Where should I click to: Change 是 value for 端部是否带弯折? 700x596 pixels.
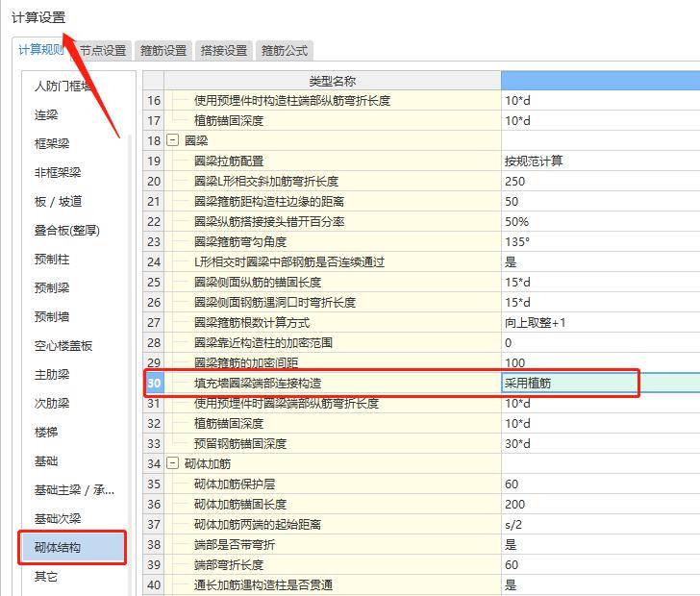(x=600, y=545)
